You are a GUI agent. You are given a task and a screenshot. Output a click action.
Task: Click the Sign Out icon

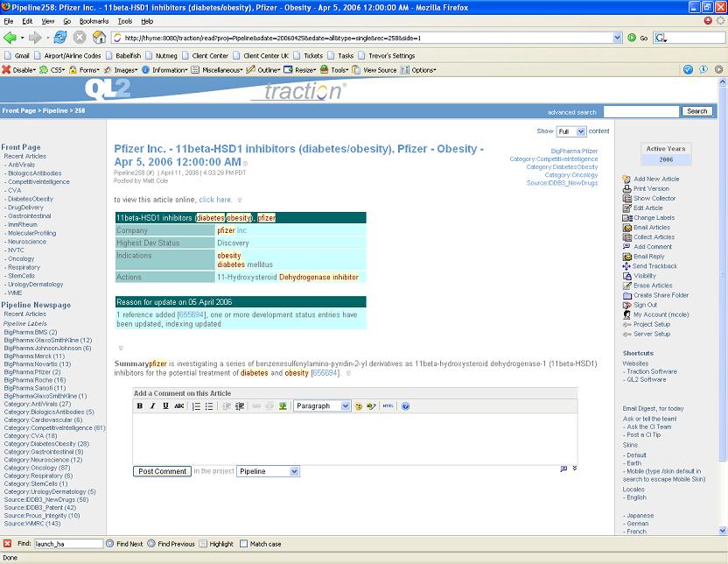[626, 306]
